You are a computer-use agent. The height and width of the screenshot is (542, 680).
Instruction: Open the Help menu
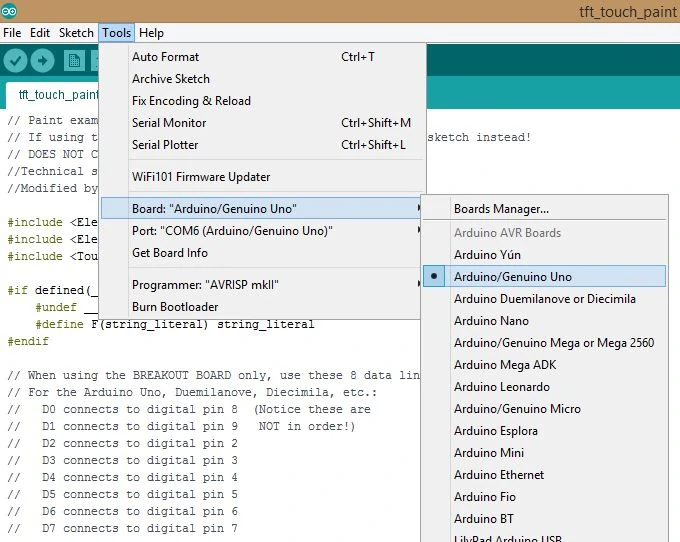click(151, 33)
